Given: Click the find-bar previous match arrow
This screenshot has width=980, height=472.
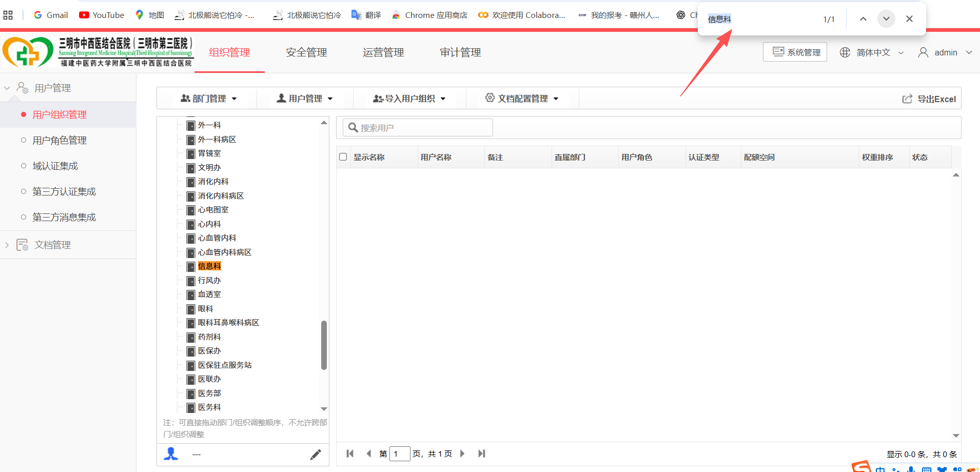Looking at the screenshot, I should pyautogui.click(x=863, y=19).
